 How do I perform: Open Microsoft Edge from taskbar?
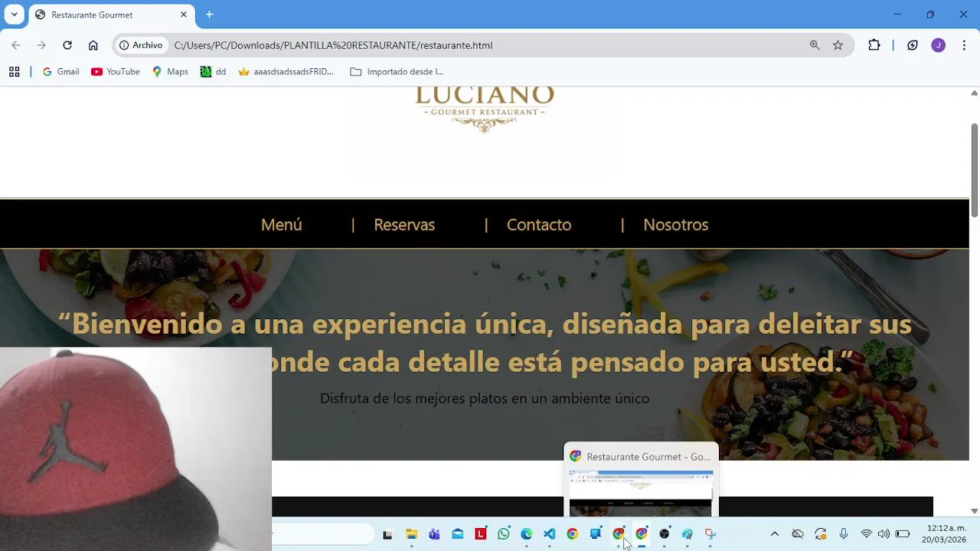click(527, 534)
